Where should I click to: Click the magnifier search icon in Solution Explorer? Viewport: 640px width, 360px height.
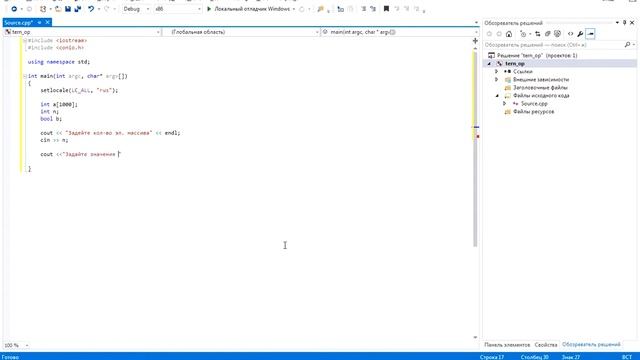coord(627,44)
